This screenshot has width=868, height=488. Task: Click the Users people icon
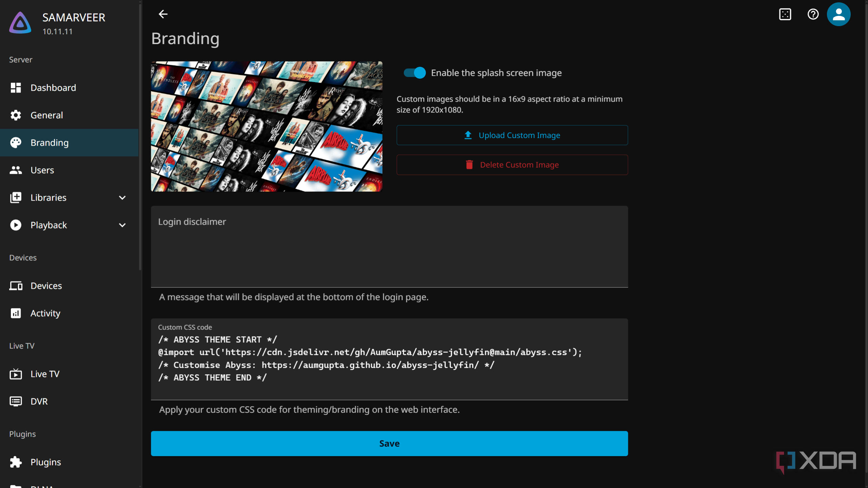(16, 170)
